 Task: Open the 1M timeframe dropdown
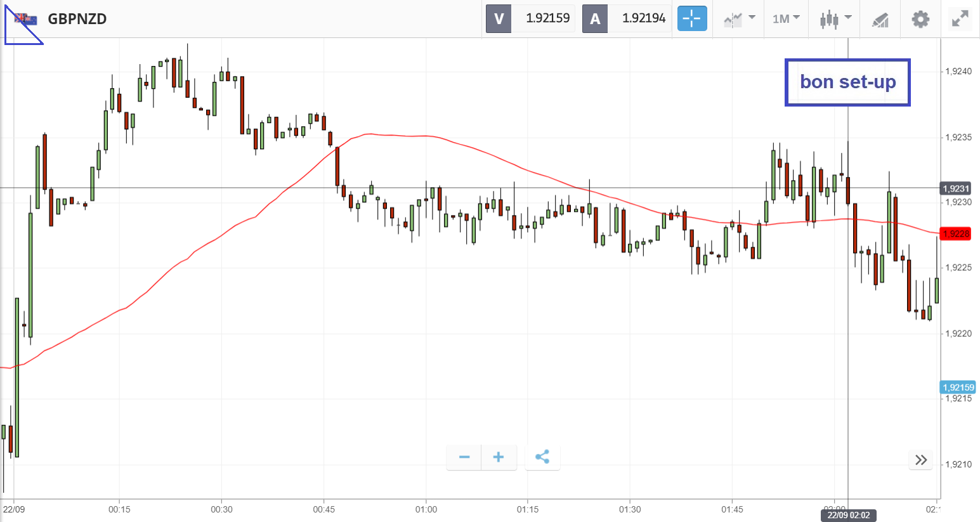[786, 18]
